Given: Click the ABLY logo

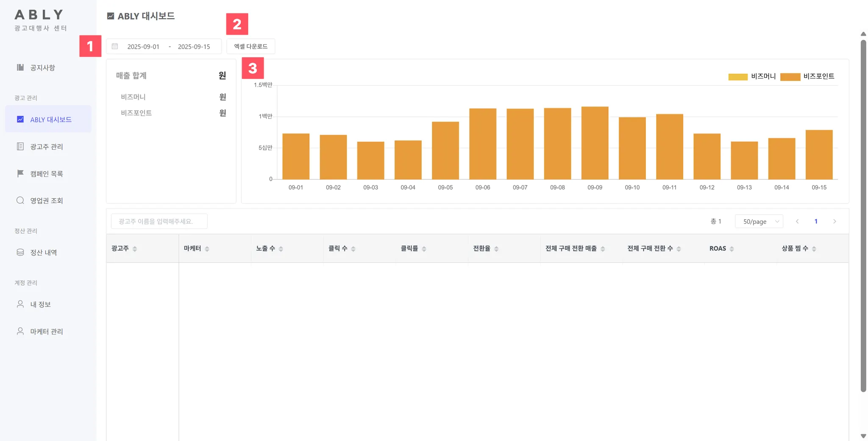Looking at the screenshot, I should coord(39,15).
